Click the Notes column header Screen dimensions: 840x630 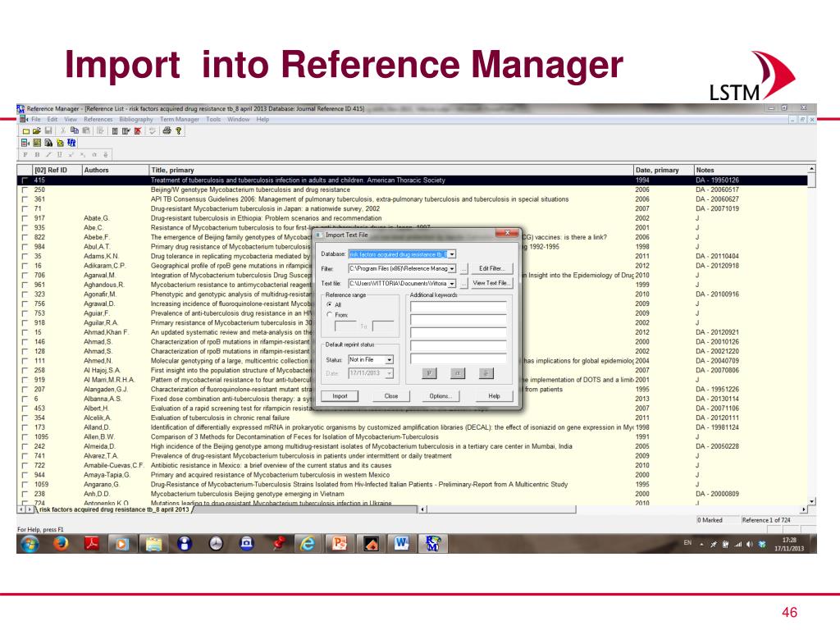(x=751, y=170)
